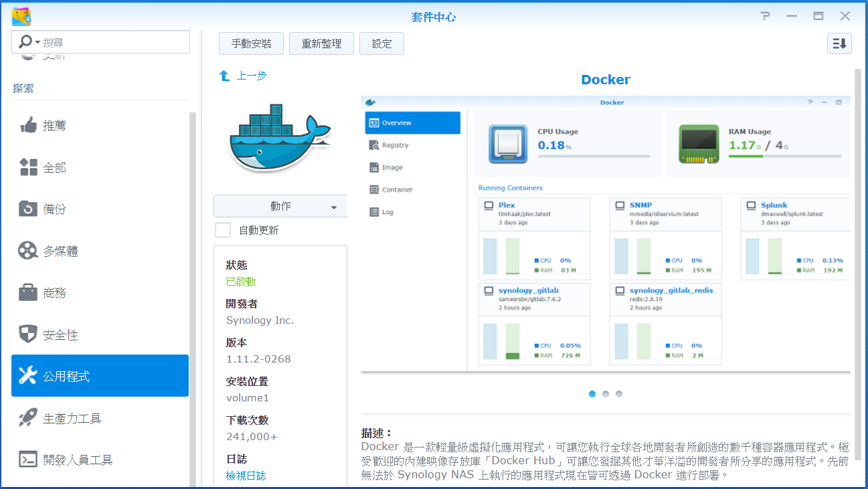Click the Docker screenshot preview image
868x489 pixels.
606,233
